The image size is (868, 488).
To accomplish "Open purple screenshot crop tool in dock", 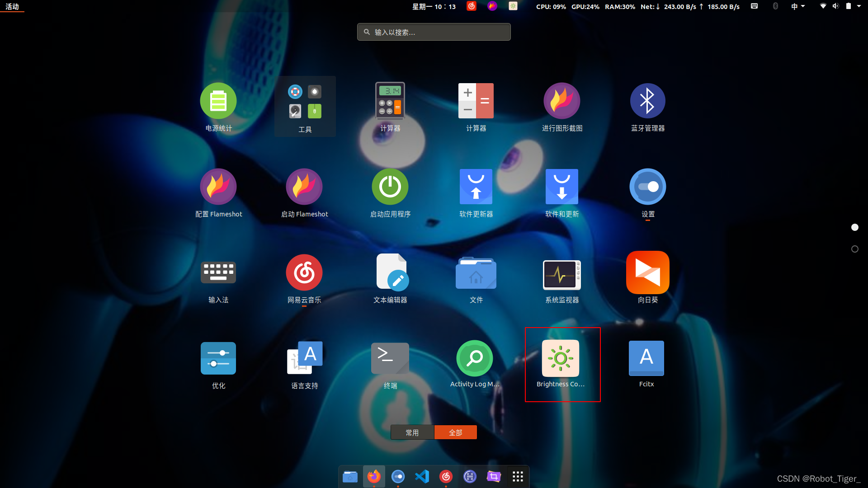I will (494, 476).
